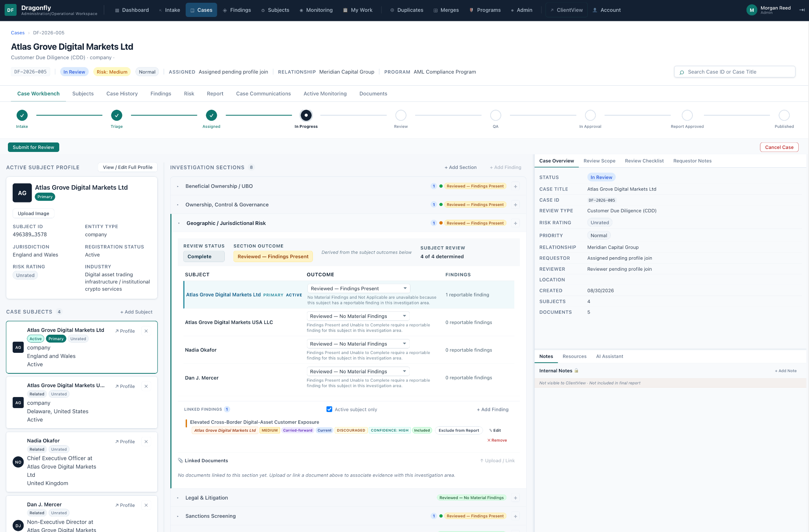The height and width of the screenshot is (532, 809).
Task: Open the Active Monitoring tab
Action: [x=325, y=94]
